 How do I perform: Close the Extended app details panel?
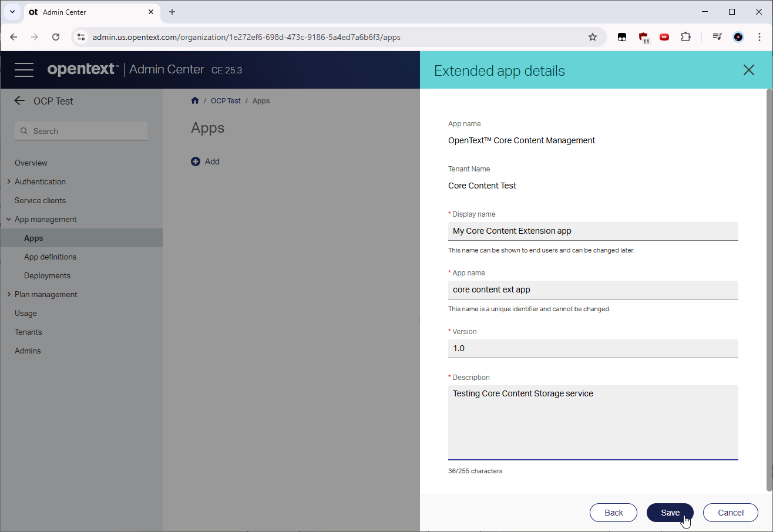(x=748, y=70)
